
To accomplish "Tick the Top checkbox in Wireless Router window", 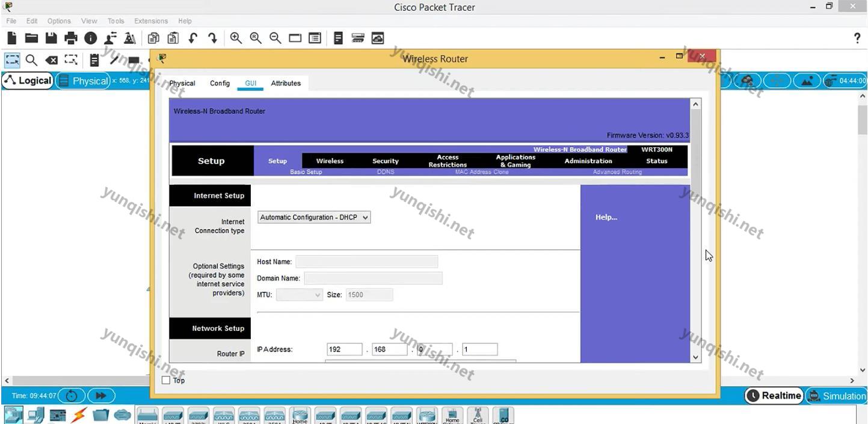I will (x=166, y=380).
